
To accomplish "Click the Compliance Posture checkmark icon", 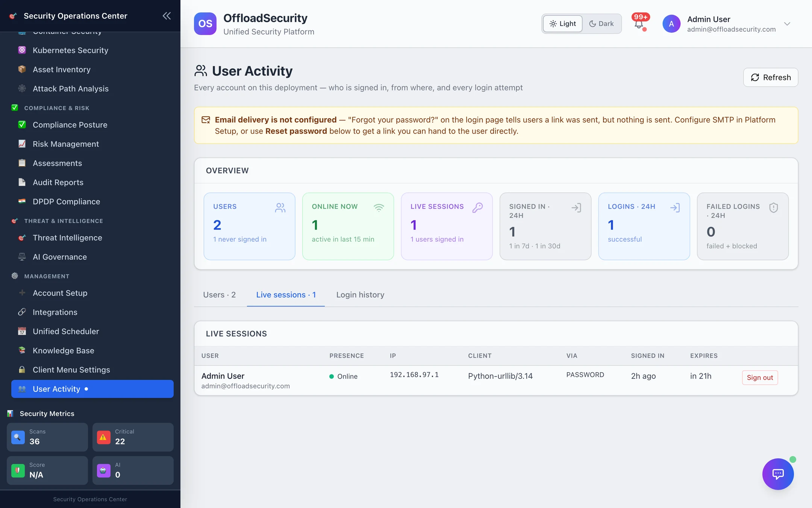I will [22, 125].
